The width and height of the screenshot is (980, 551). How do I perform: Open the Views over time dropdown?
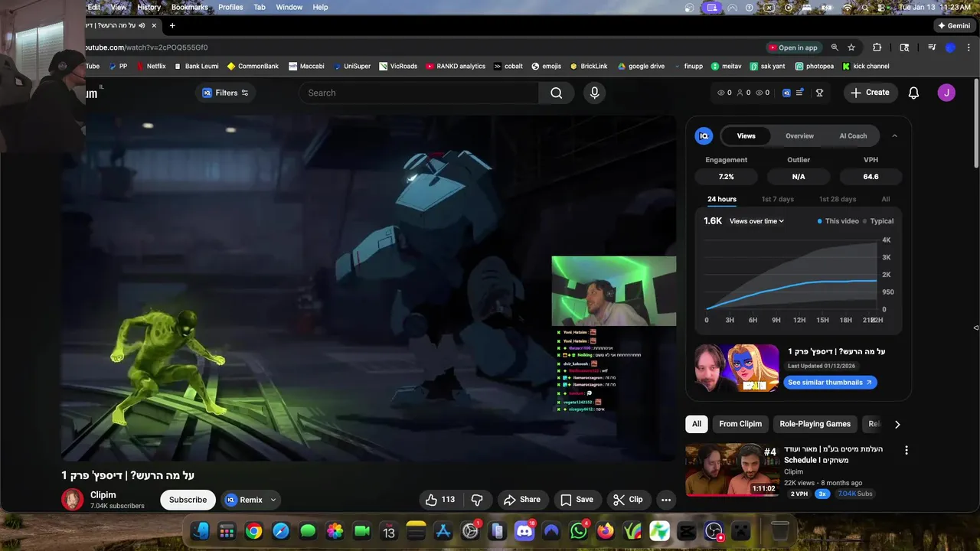pos(757,221)
